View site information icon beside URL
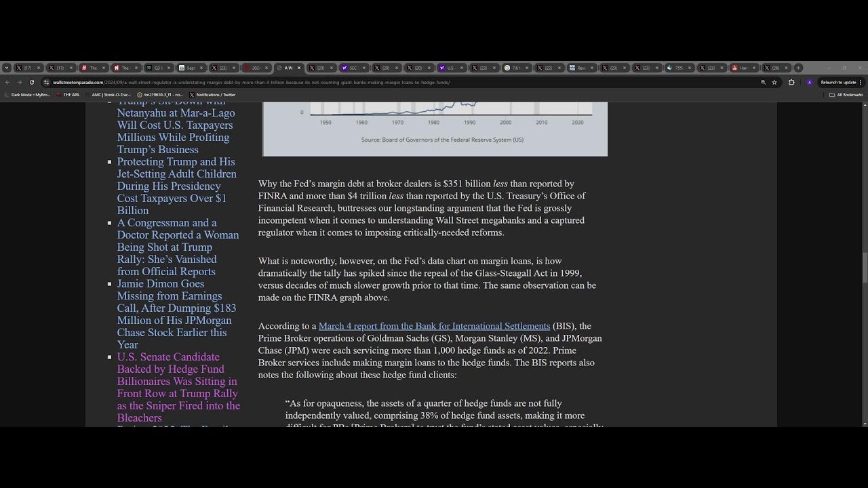 coord(47,82)
